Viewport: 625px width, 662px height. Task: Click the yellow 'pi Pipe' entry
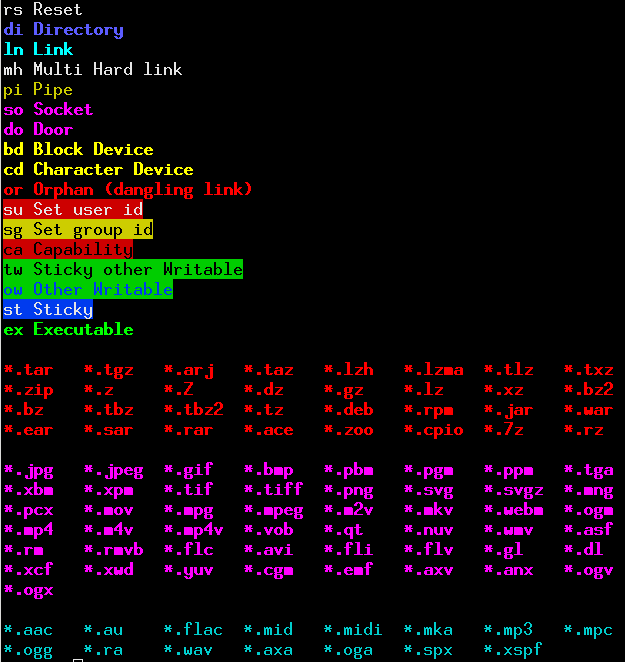point(38,90)
